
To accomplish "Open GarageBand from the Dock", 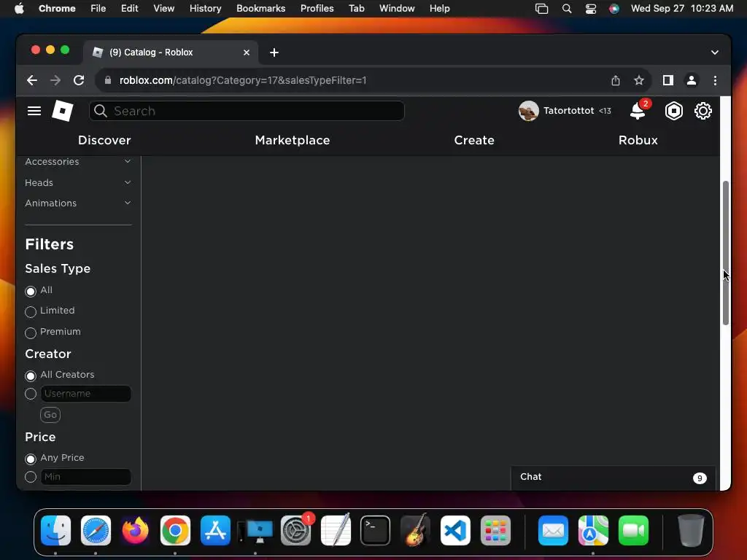I will coord(415,530).
